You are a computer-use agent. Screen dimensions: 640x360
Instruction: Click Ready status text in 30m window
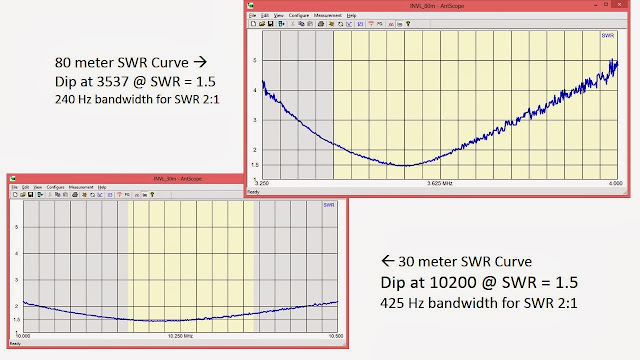tap(15, 344)
